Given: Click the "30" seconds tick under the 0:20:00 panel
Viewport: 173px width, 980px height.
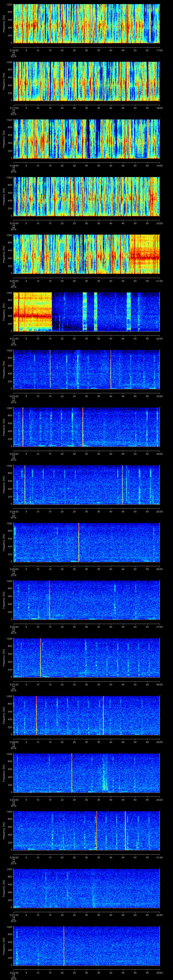Looking at the screenshot, I should pyautogui.click(x=87, y=281).
